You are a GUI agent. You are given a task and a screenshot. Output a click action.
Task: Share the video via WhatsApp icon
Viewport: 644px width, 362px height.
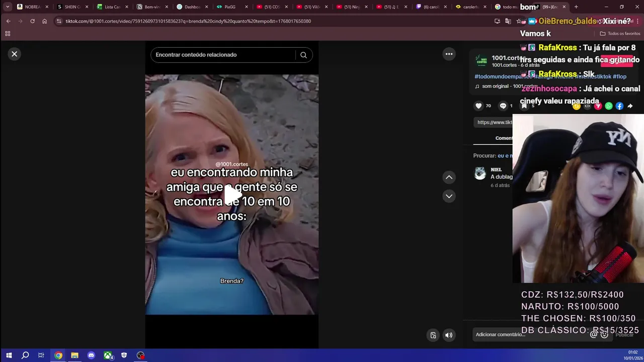pyautogui.click(x=609, y=106)
